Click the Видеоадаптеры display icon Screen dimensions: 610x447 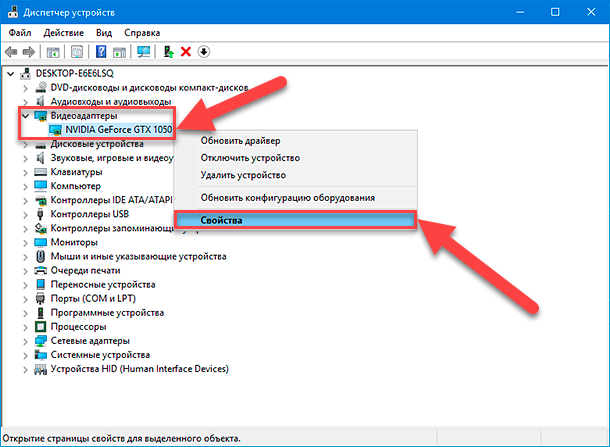point(40,116)
